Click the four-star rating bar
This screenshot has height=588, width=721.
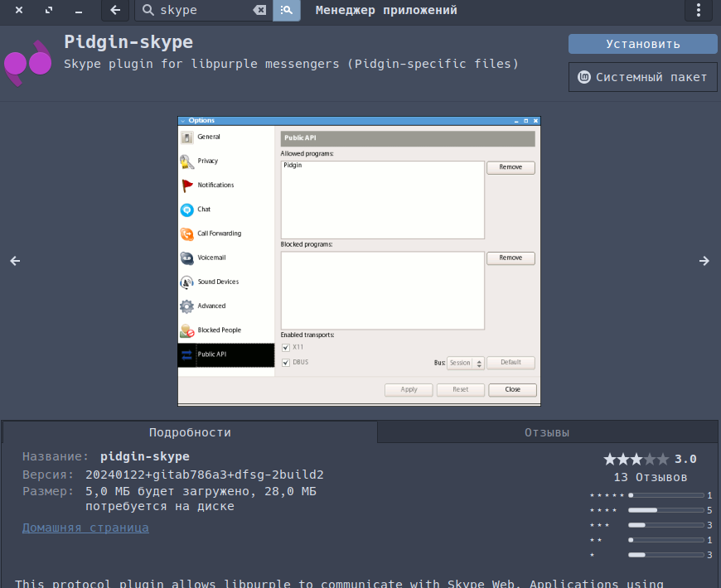[x=665, y=510]
